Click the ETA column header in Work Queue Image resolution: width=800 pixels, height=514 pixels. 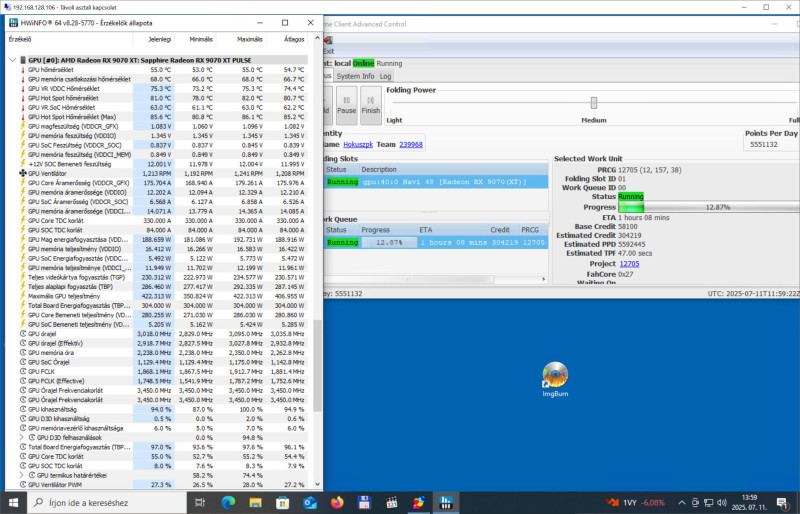(452, 230)
